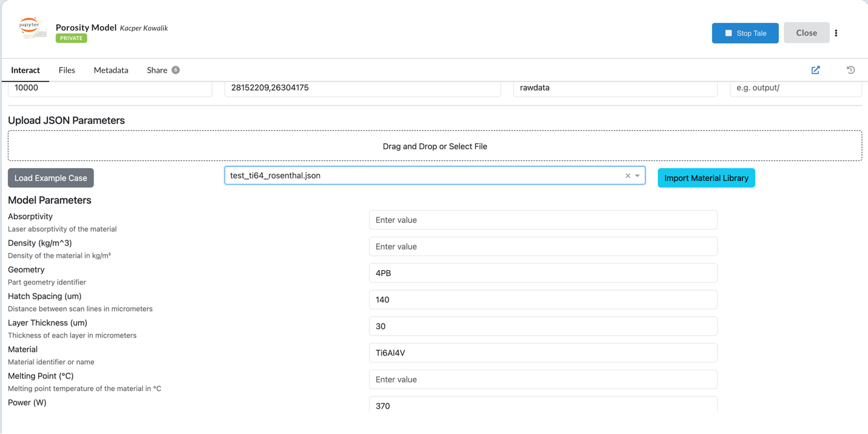This screenshot has width=868, height=434.
Task: Click the Drag and Drop upload area
Action: tap(435, 146)
